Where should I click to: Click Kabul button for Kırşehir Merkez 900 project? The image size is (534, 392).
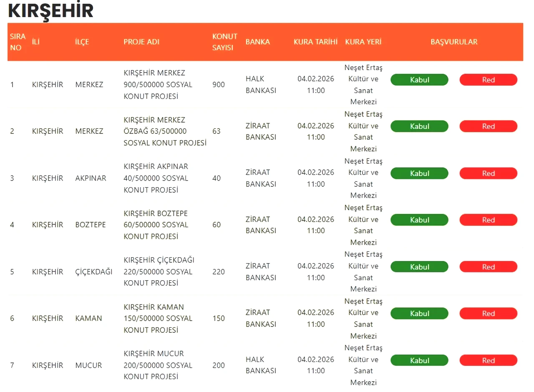[419, 80]
